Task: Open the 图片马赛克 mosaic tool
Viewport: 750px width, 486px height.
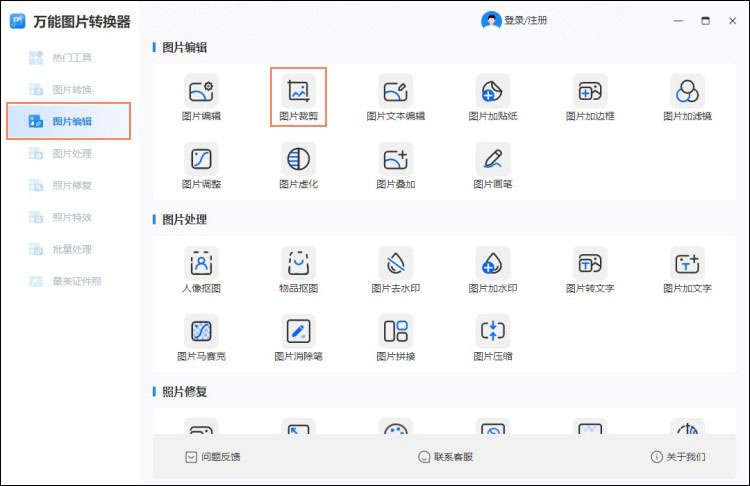Action: click(x=201, y=331)
